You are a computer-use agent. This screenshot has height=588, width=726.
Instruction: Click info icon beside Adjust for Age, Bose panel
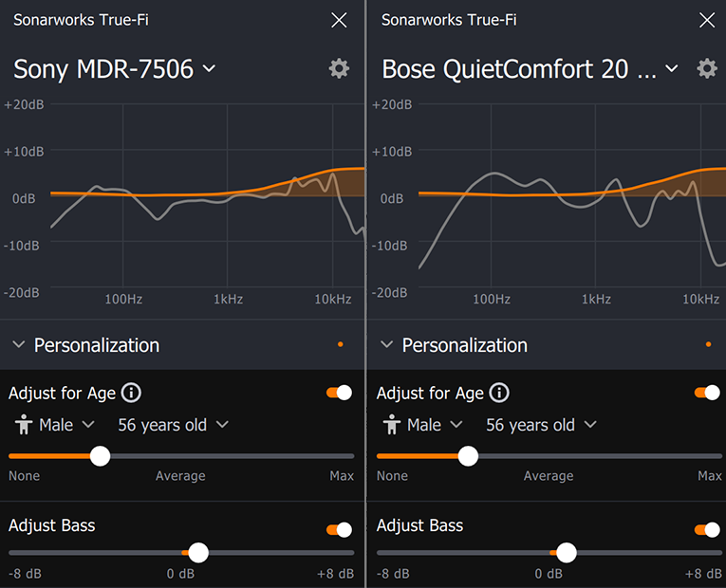pos(499,393)
